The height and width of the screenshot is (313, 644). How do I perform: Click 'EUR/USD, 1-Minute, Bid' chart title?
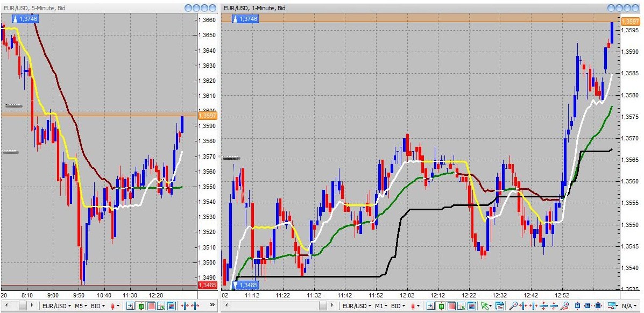pos(254,8)
